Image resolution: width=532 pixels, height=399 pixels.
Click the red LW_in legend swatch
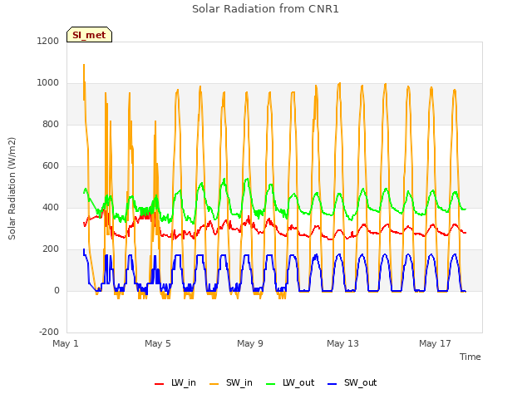tap(159, 384)
